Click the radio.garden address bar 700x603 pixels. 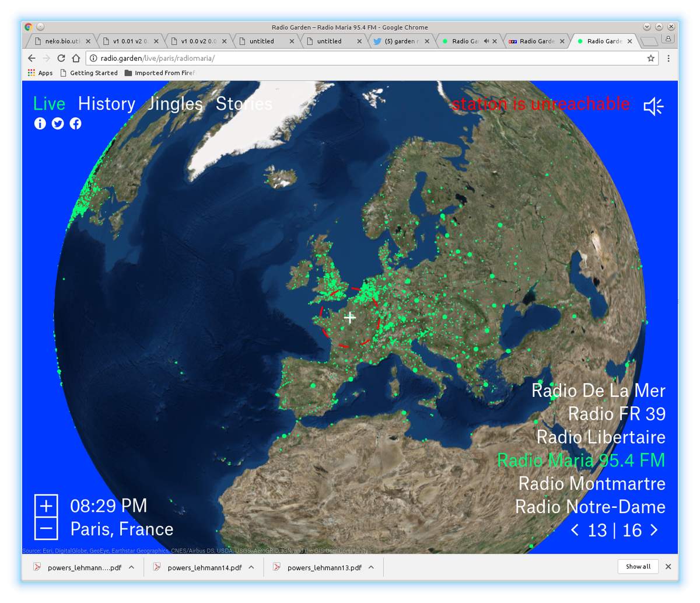tap(372, 58)
